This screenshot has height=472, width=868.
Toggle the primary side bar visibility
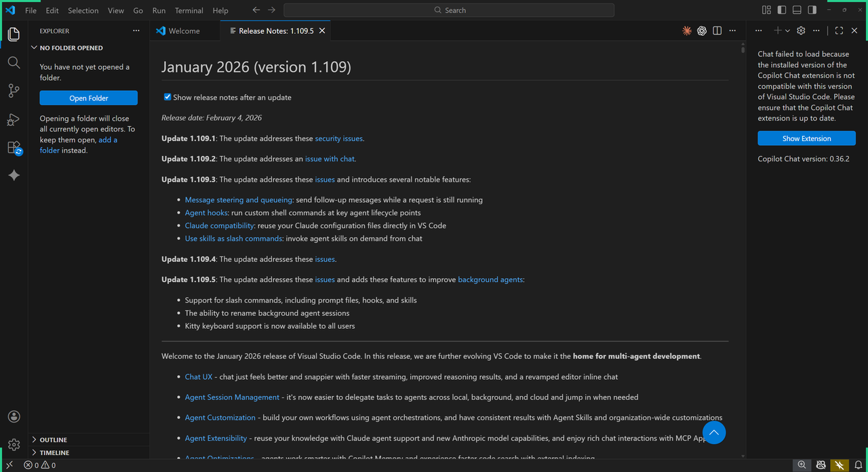pyautogui.click(x=782, y=10)
